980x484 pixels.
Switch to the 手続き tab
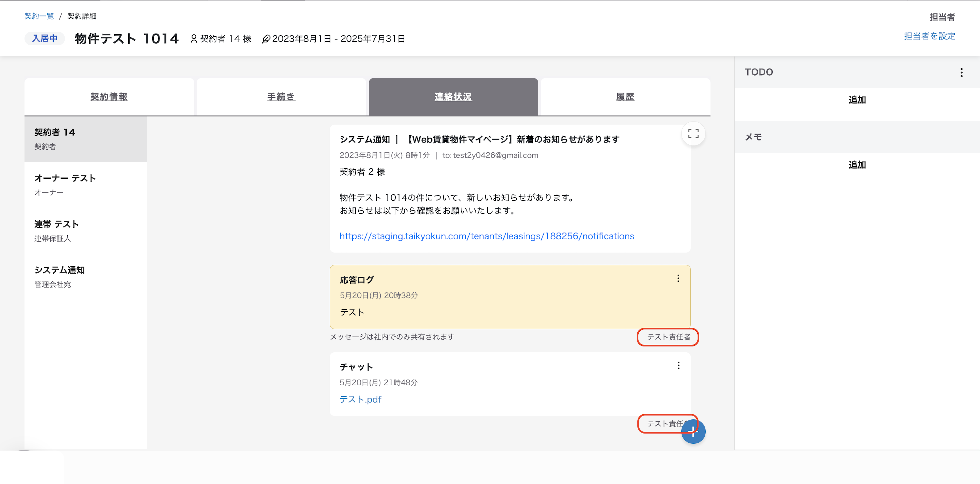tap(281, 97)
